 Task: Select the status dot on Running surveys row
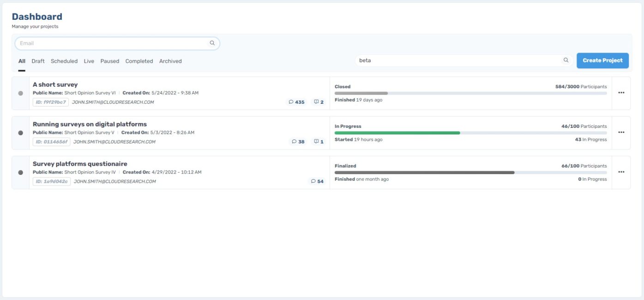[x=20, y=132]
